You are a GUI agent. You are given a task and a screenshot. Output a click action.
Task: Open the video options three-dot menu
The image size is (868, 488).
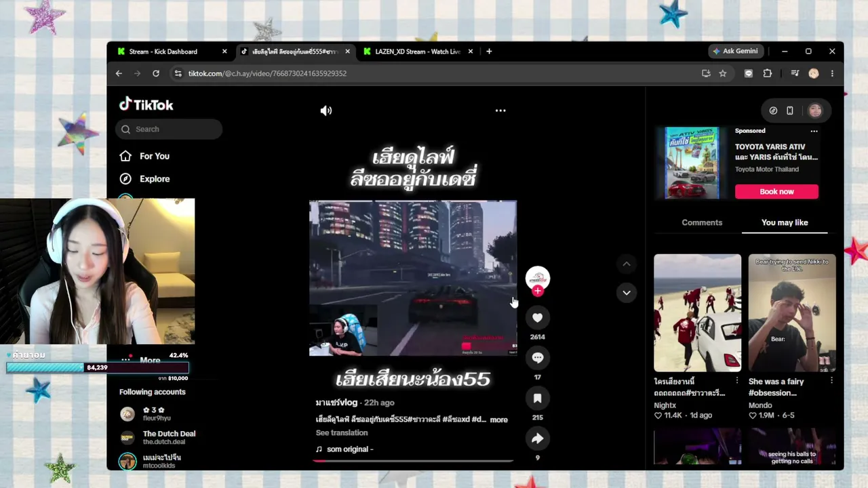point(500,110)
